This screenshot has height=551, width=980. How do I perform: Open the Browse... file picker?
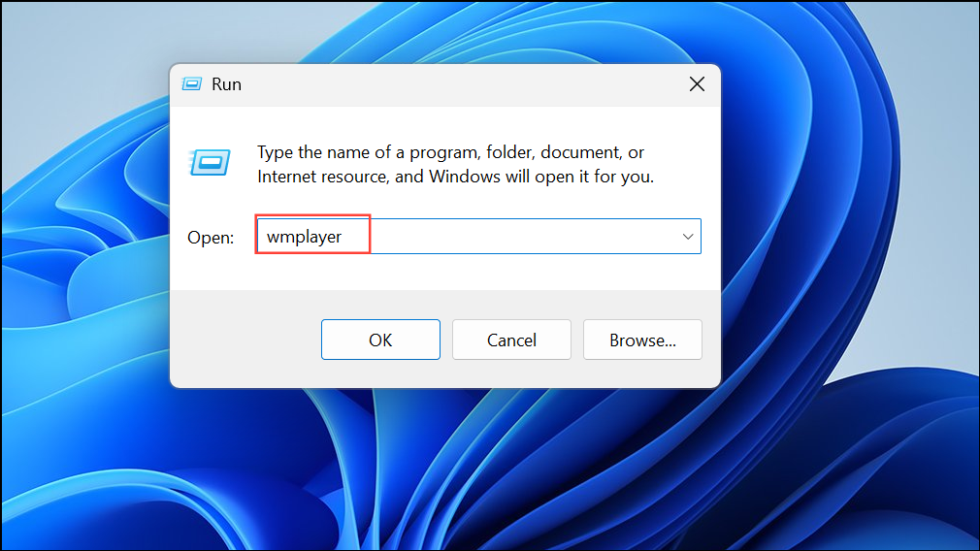pos(642,340)
